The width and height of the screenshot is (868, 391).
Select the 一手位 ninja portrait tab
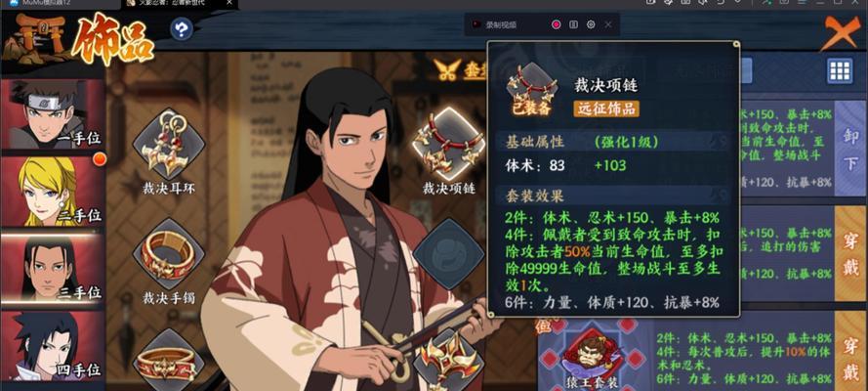pyautogui.click(x=53, y=114)
